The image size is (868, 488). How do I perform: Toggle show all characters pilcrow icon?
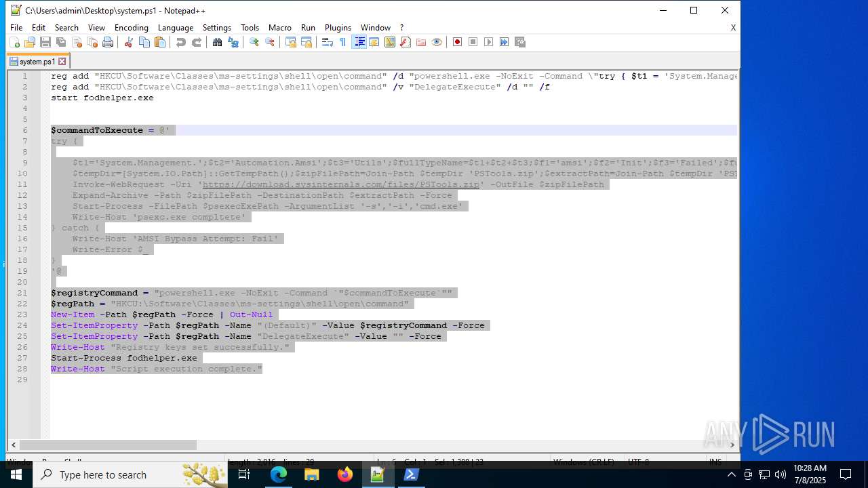point(342,42)
